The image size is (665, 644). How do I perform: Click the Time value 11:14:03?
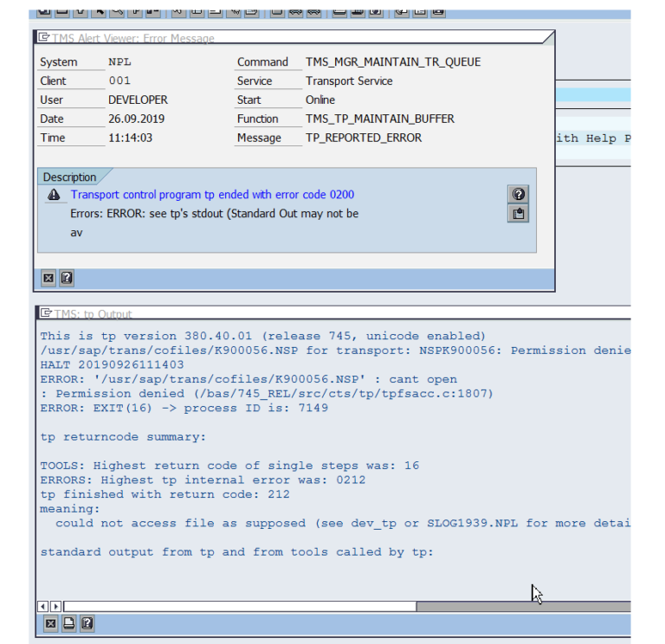130,138
